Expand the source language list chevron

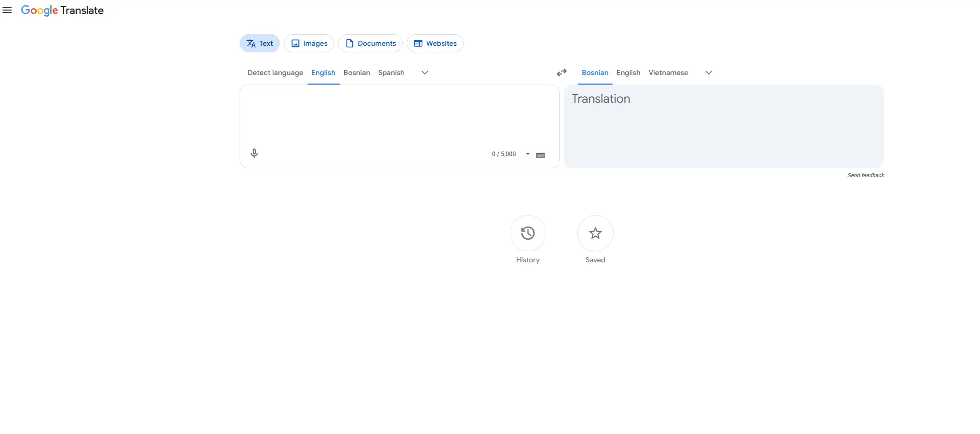pyautogui.click(x=425, y=73)
